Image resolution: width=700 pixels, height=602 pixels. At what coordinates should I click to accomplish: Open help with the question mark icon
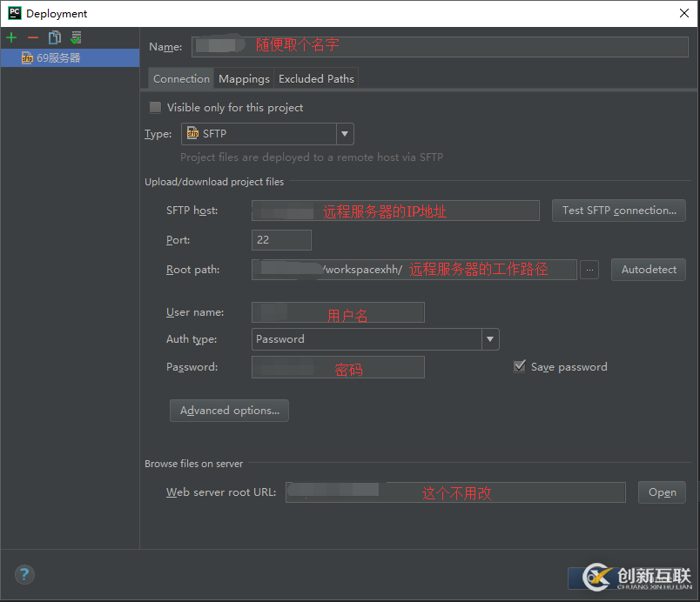pos(24,574)
